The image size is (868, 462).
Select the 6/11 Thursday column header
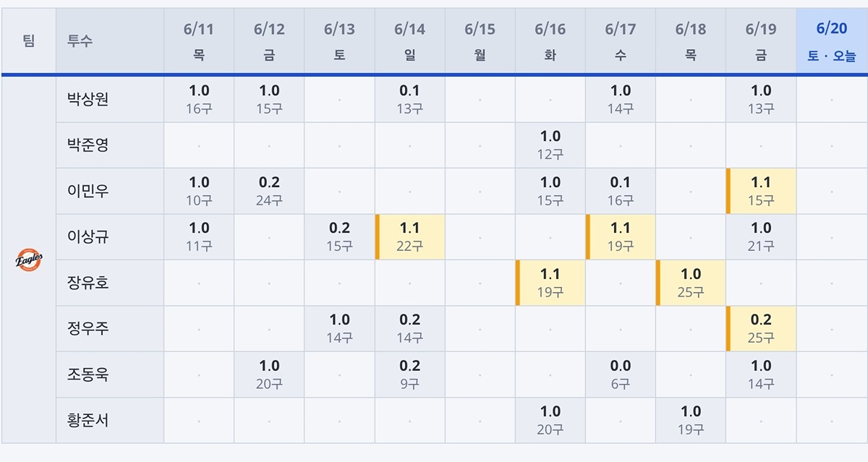pos(199,41)
